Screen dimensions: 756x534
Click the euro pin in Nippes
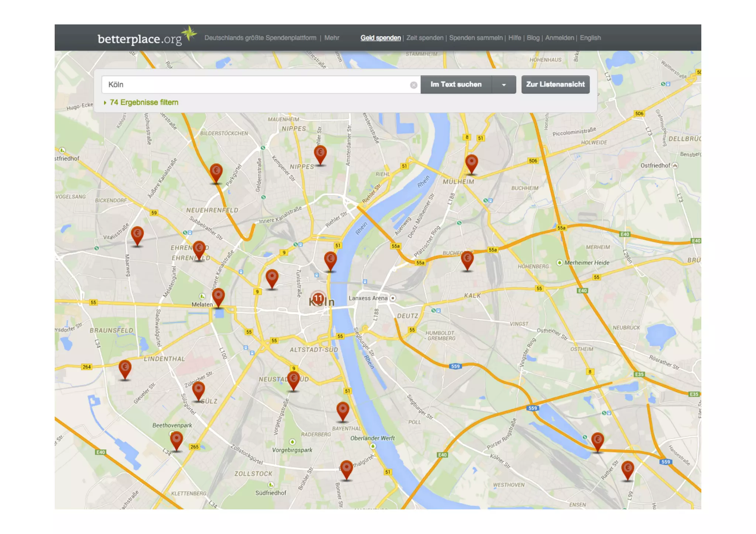320,153
